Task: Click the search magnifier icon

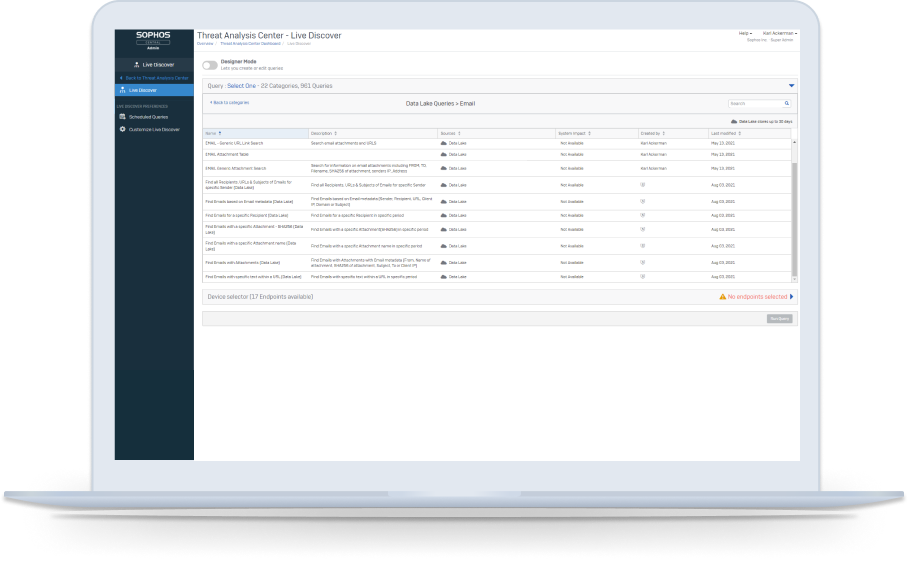Action: (x=786, y=103)
